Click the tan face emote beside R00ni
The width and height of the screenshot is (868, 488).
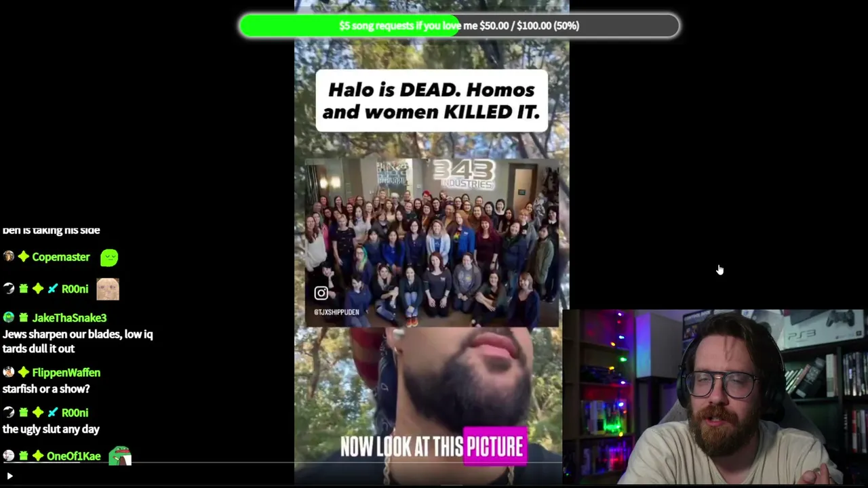click(108, 289)
